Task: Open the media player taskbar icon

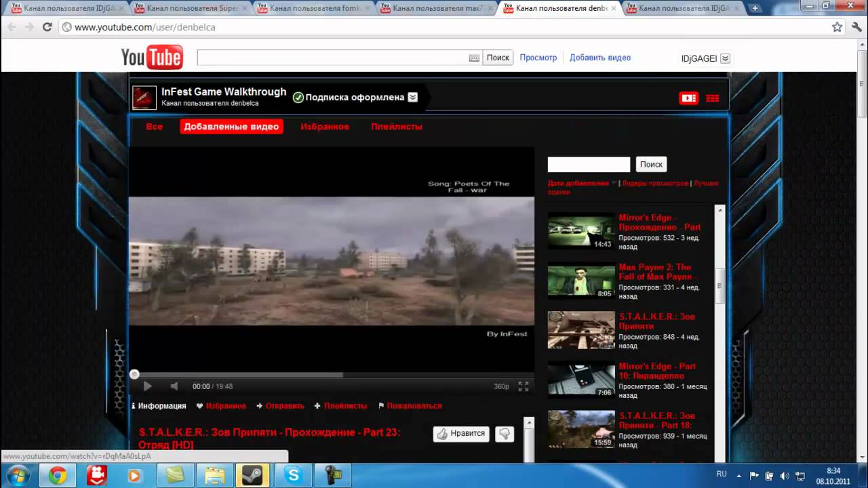Action: coord(134,476)
